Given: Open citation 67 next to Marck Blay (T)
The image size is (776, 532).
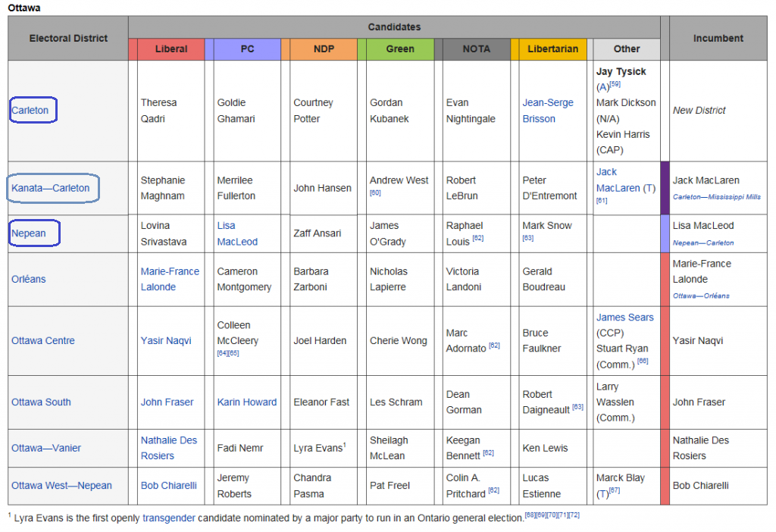Looking at the screenshot, I should coord(614,490).
